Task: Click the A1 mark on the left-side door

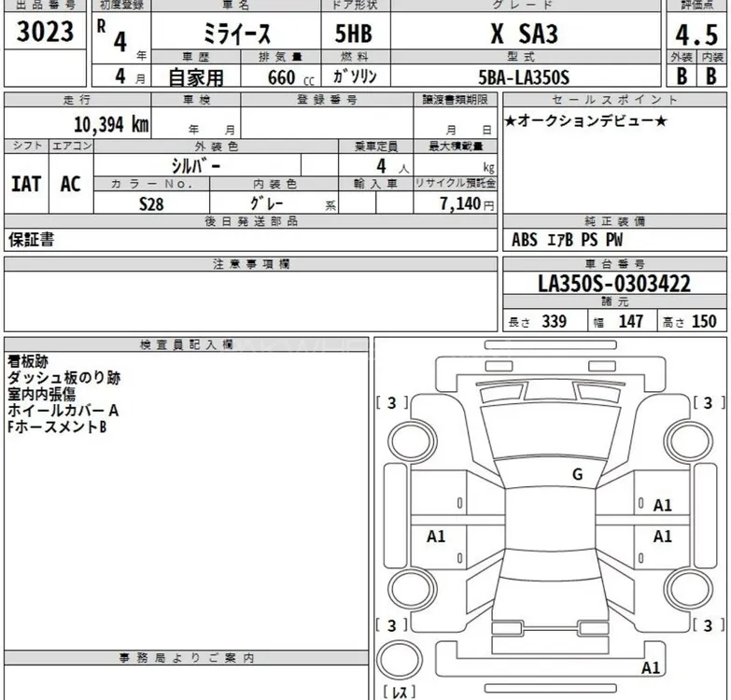Action: click(436, 537)
